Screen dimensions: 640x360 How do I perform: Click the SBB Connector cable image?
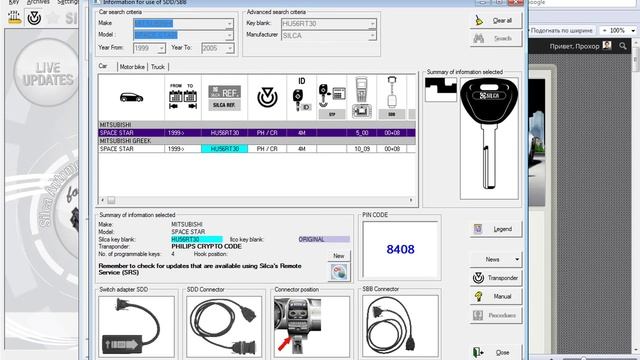click(x=400, y=326)
